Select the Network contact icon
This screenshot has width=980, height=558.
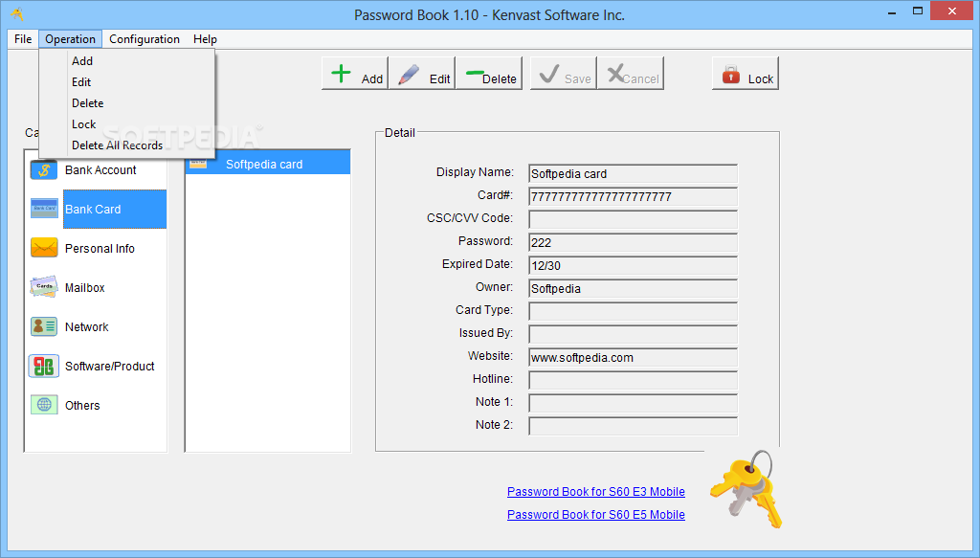(44, 326)
